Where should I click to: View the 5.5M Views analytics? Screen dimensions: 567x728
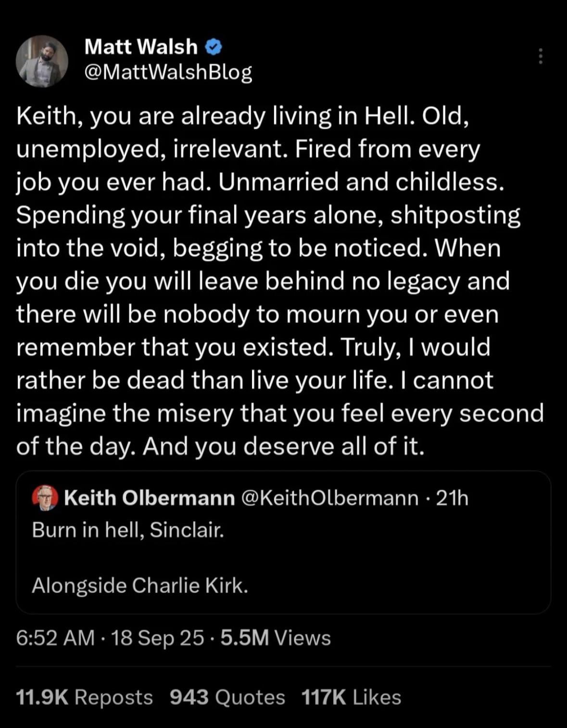(276, 638)
